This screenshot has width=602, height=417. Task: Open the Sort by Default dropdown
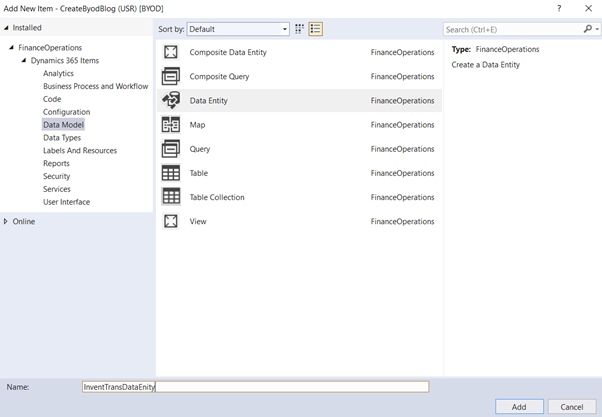pyautogui.click(x=238, y=29)
